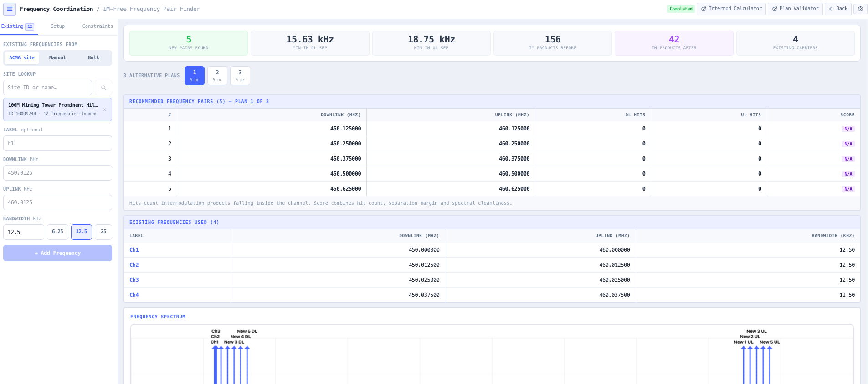Click the Completed status badge
Screen dimensions: 868x384
[x=681, y=9]
